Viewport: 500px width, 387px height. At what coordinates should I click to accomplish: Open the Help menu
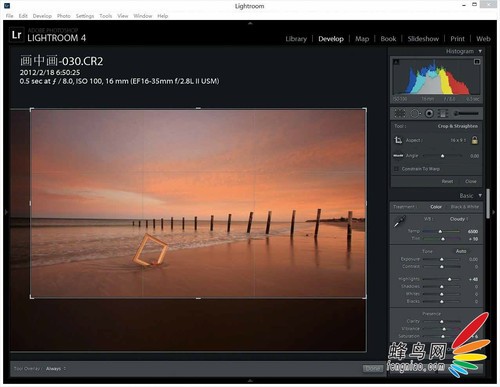tap(163, 16)
